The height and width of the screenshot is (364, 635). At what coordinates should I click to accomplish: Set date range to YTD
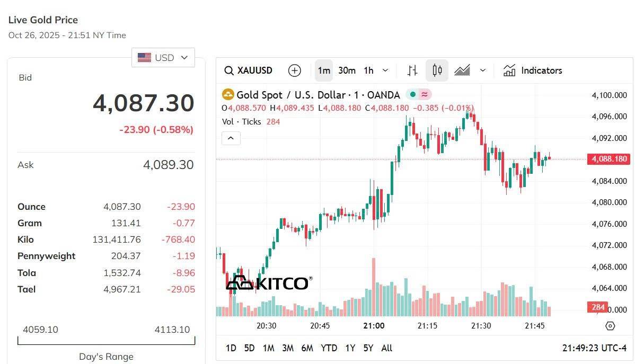[x=329, y=348]
